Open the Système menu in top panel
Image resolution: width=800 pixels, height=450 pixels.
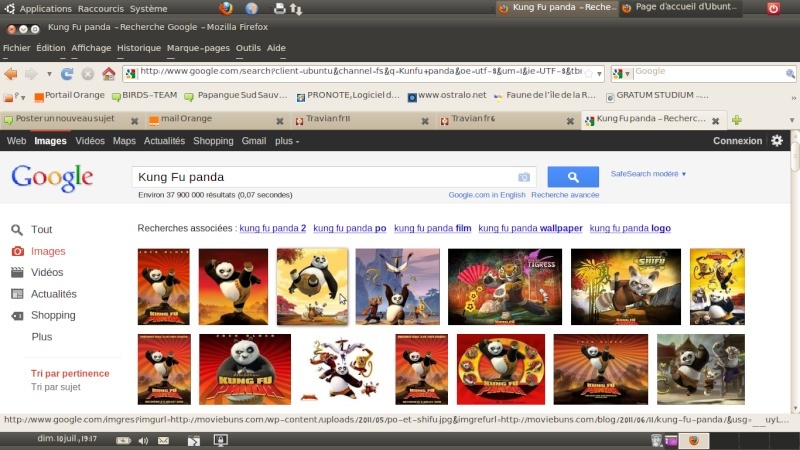click(148, 9)
